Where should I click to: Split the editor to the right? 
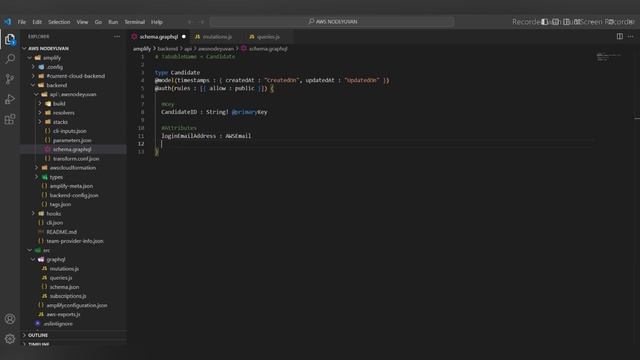[x=620, y=36]
